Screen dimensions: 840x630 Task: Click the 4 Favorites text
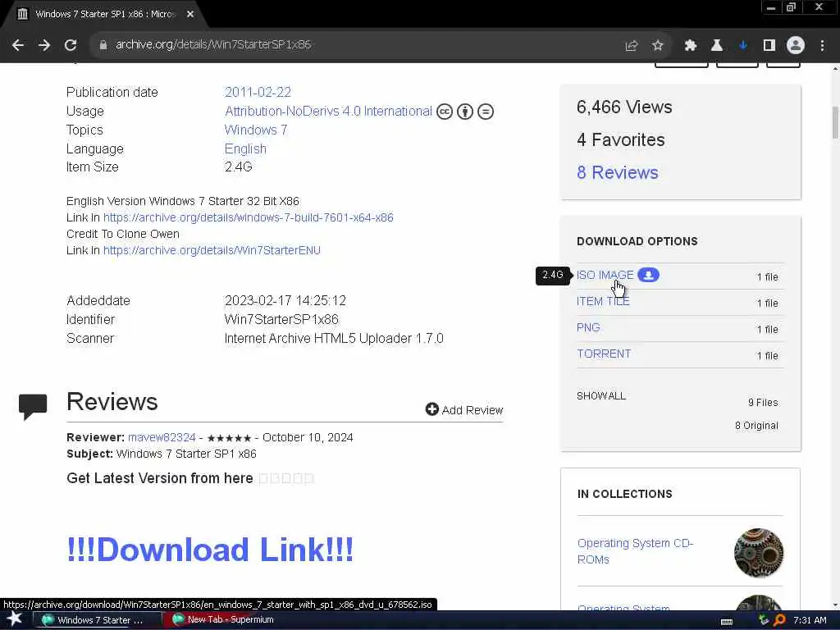click(x=620, y=139)
